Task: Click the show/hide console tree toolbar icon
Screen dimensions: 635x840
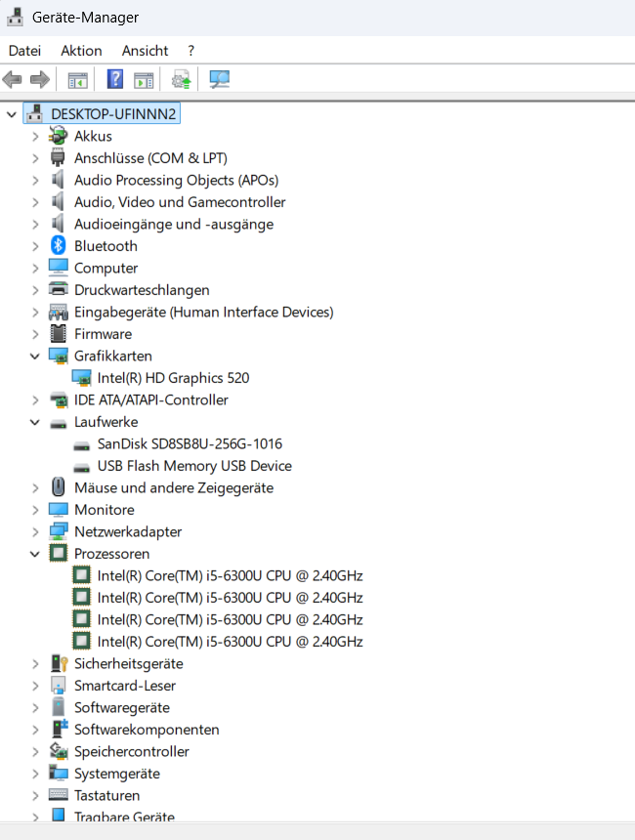Action: click(78, 80)
